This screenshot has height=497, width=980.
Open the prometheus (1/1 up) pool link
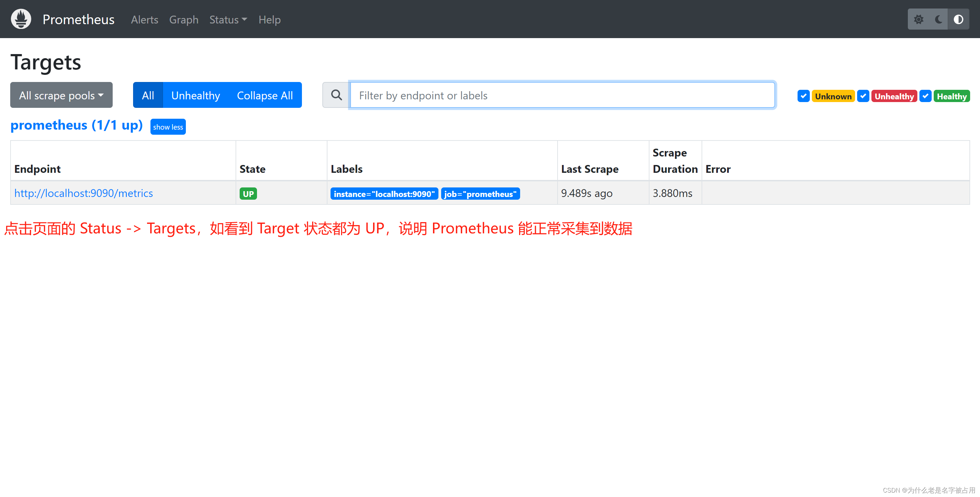pos(77,125)
